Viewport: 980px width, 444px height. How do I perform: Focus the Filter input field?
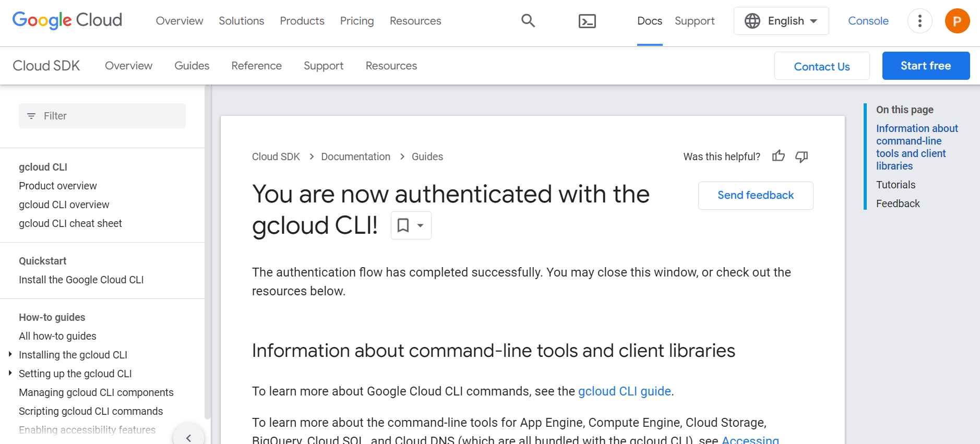[x=102, y=116]
